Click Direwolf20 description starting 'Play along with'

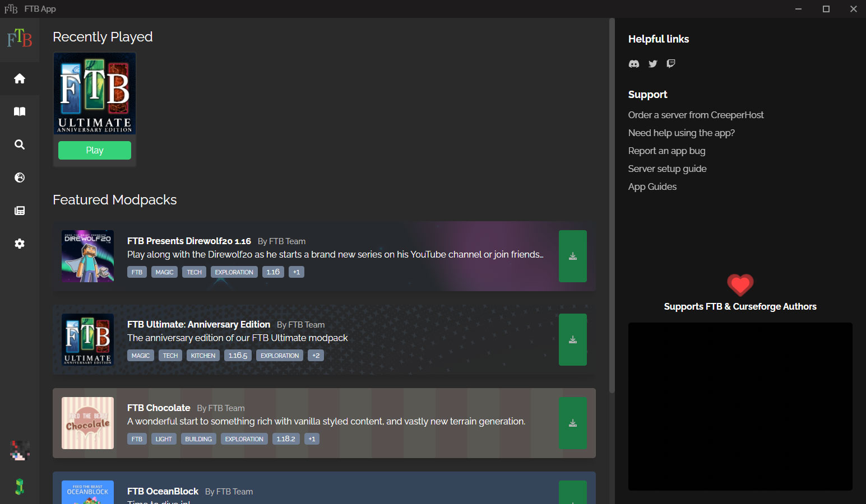coord(335,254)
